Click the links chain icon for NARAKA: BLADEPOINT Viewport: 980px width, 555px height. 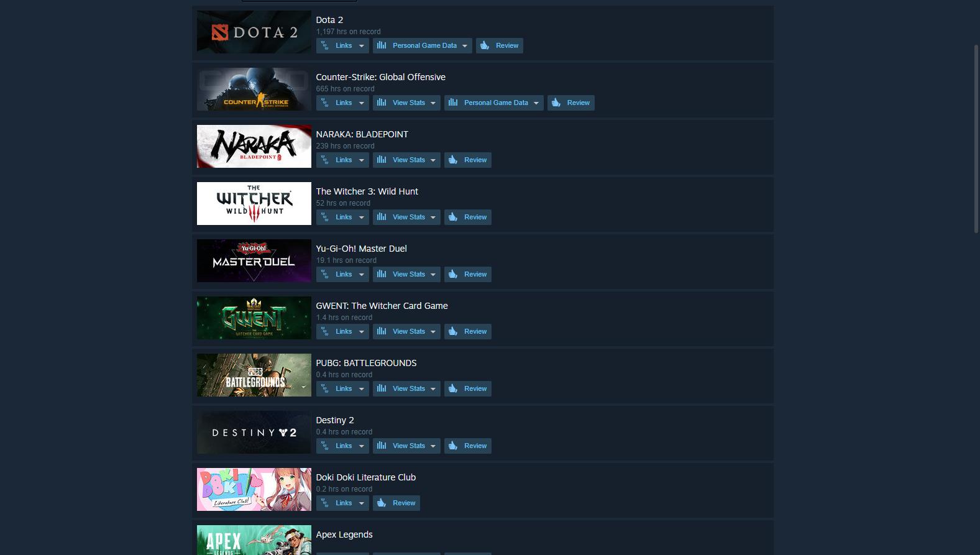pyautogui.click(x=324, y=160)
